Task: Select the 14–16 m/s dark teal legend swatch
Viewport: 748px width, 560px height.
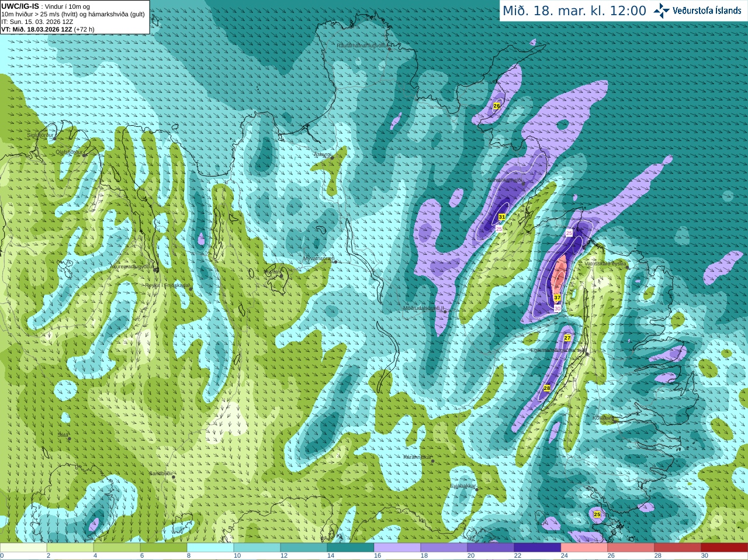Action: coord(351,548)
